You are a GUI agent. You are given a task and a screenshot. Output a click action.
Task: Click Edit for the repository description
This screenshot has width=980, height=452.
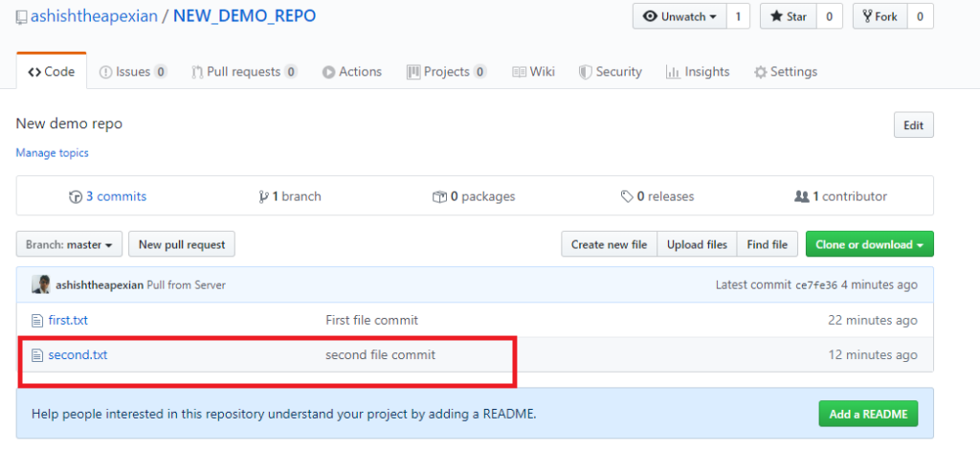click(913, 125)
